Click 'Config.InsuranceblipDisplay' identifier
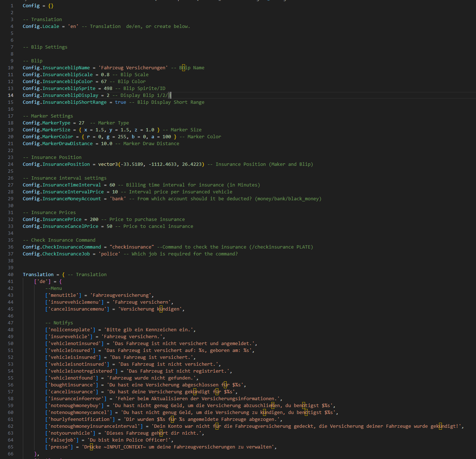 (61, 95)
